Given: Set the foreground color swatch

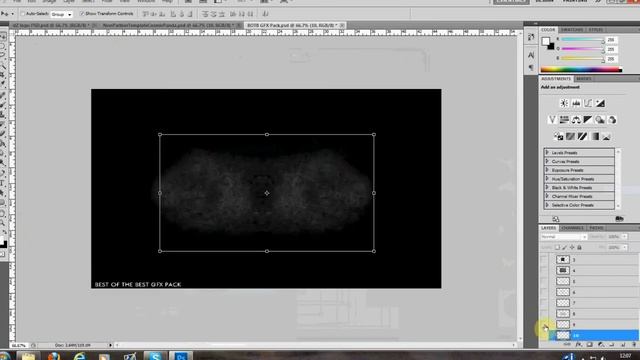Looking at the screenshot, I should [546, 41].
